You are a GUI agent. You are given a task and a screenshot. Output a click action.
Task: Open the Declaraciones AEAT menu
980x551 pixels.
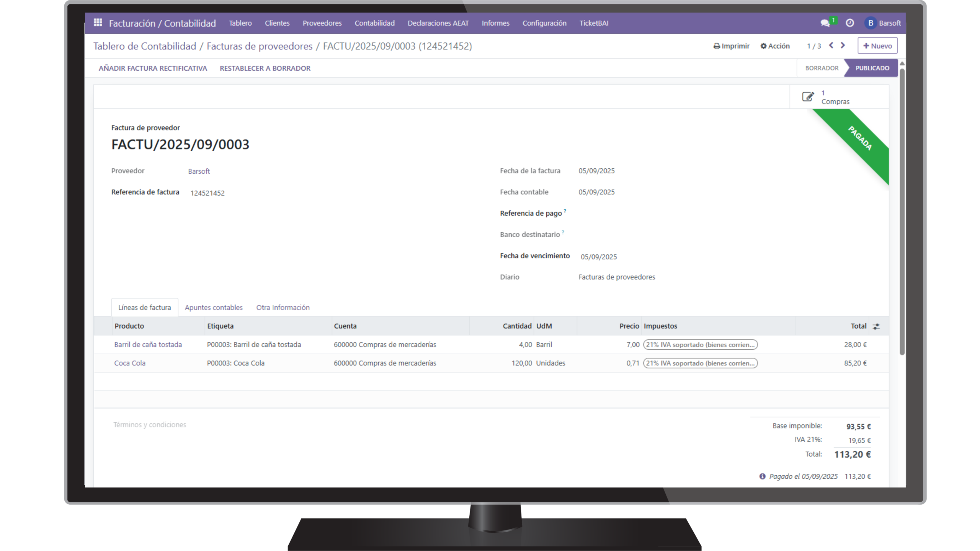click(438, 23)
